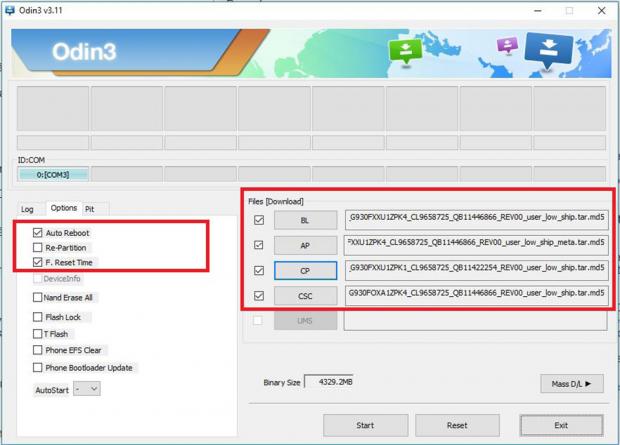This screenshot has width=620, height=445.
Task: Click the CSC file path field
Action: [x=475, y=295]
